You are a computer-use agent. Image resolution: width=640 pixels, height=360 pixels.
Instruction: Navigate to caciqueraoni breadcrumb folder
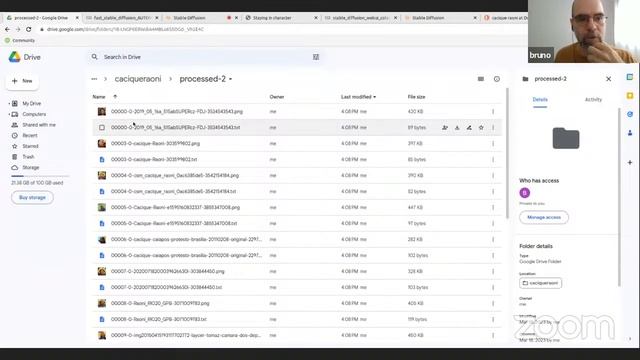point(138,79)
